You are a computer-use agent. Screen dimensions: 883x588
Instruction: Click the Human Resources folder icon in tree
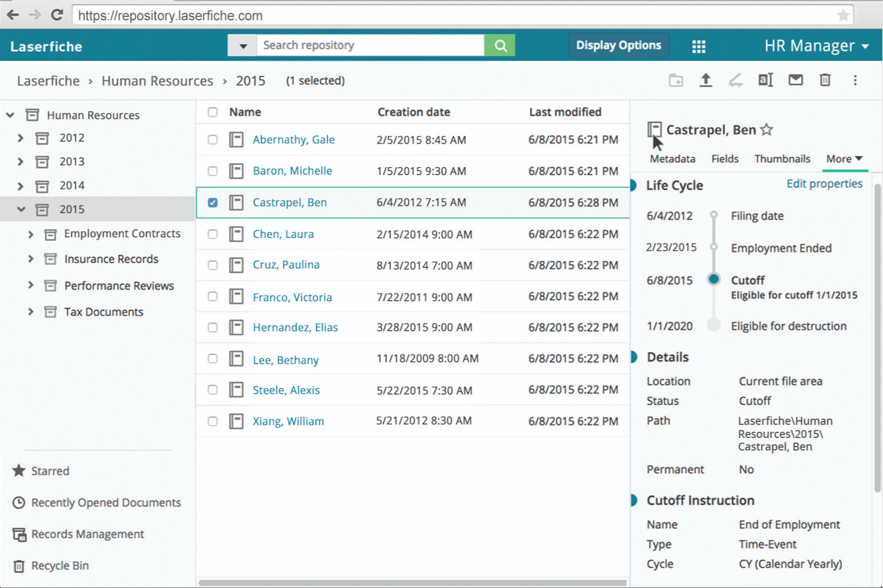point(33,115)
